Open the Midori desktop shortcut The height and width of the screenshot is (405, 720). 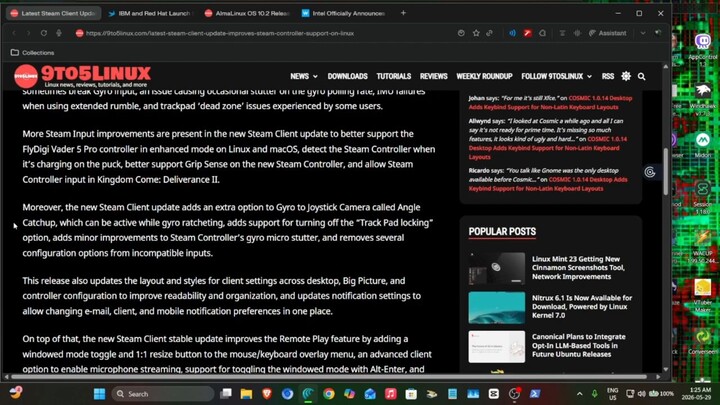(x=703, y=145)
